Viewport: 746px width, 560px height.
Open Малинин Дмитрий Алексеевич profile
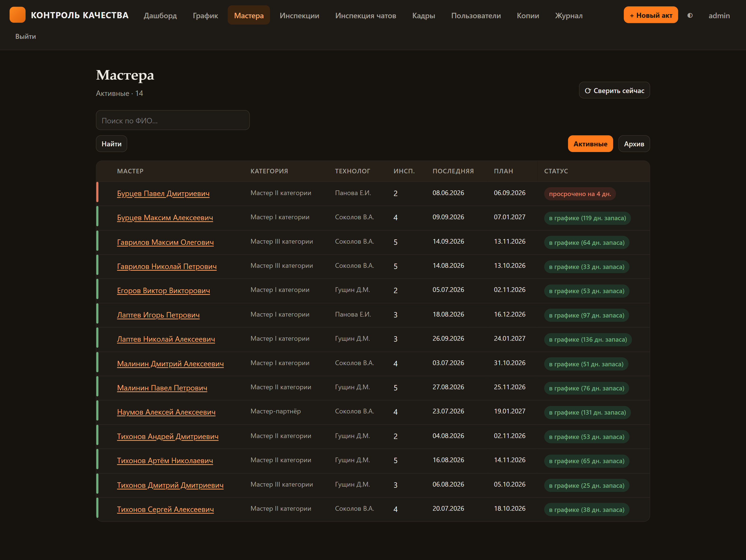pyautogui.click(x=170, y=364)
